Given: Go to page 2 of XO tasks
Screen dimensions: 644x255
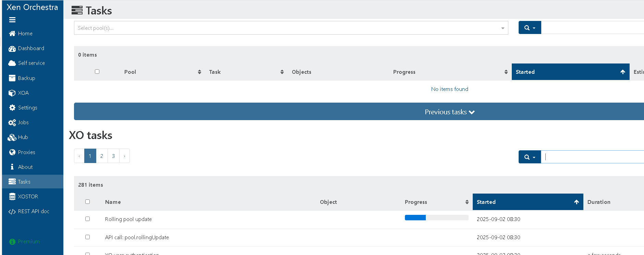Looking at the screenshot, I should (x=102, y=156).
